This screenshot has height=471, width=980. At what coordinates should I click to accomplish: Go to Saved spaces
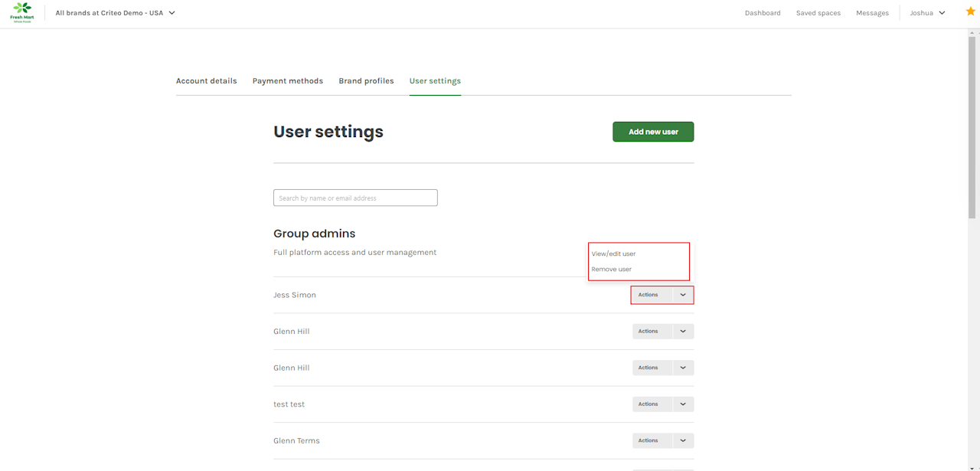pyautogui.click(x=818, y=13)
